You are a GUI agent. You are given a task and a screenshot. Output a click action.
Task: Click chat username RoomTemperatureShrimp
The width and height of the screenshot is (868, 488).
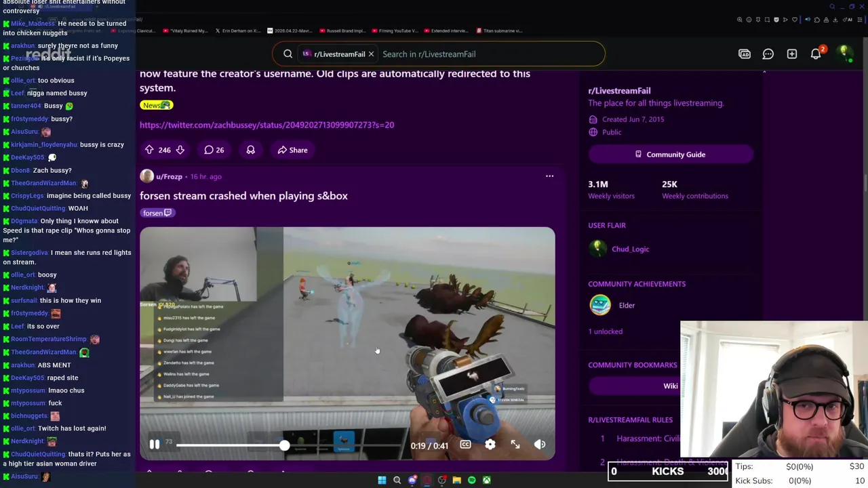coord(49,339)
